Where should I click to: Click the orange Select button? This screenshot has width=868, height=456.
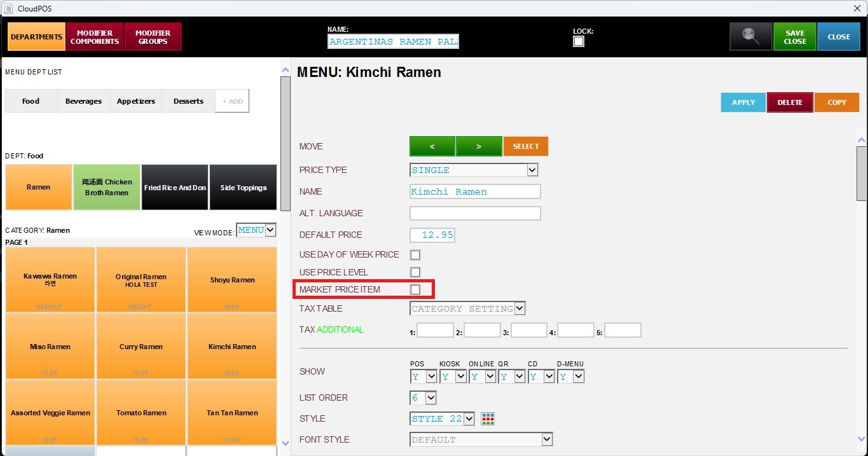525,146
